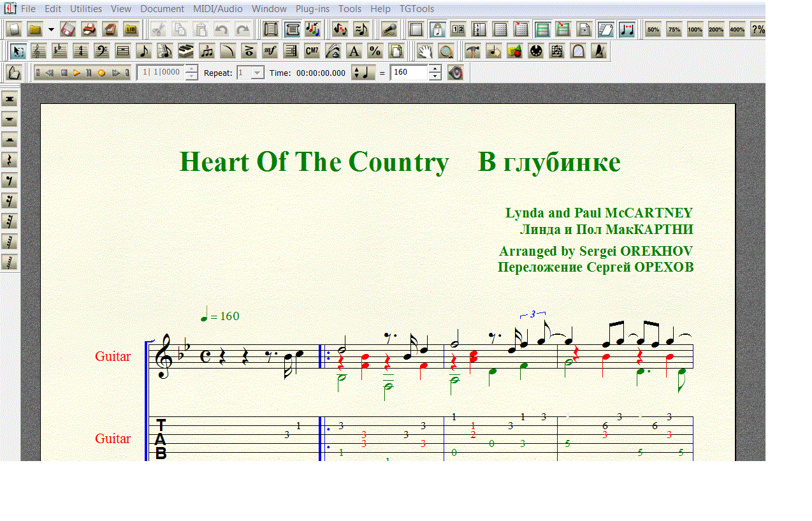Image resolution: width=812 pixels, height=521 pixels.
Task: Open the Repeat dropdown
Action: [257, 73]
